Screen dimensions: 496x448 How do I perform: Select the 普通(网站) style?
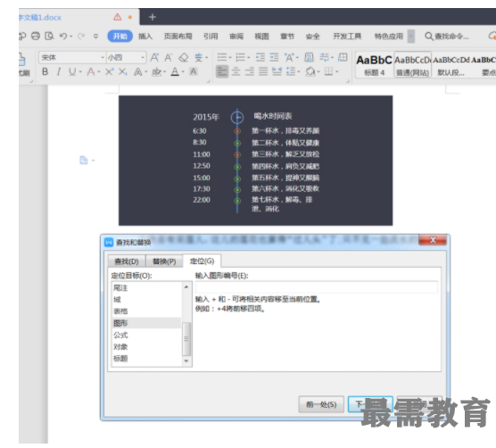(412, 66)
